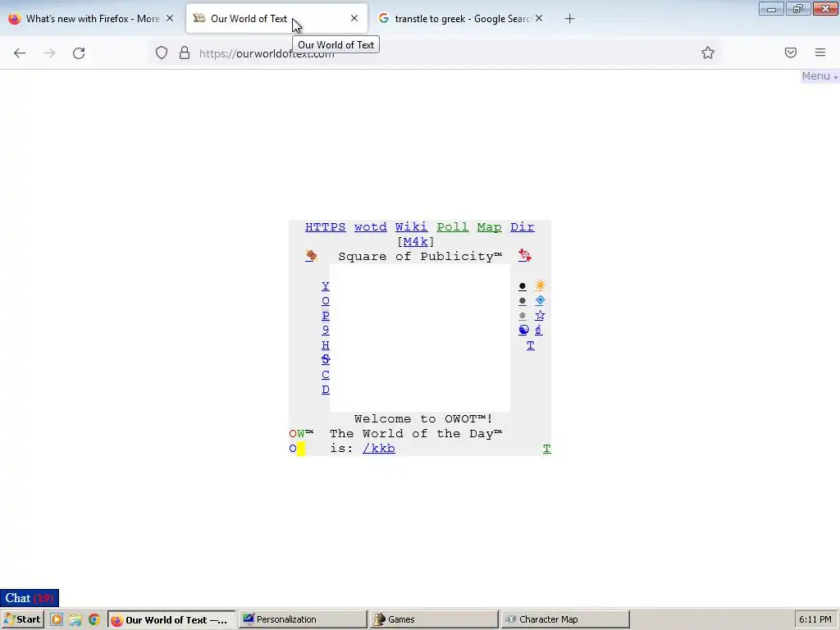This screenshot has width=840, height=630.
Task: Click the blue yin-yang icon link
Action: coord(523,330)
